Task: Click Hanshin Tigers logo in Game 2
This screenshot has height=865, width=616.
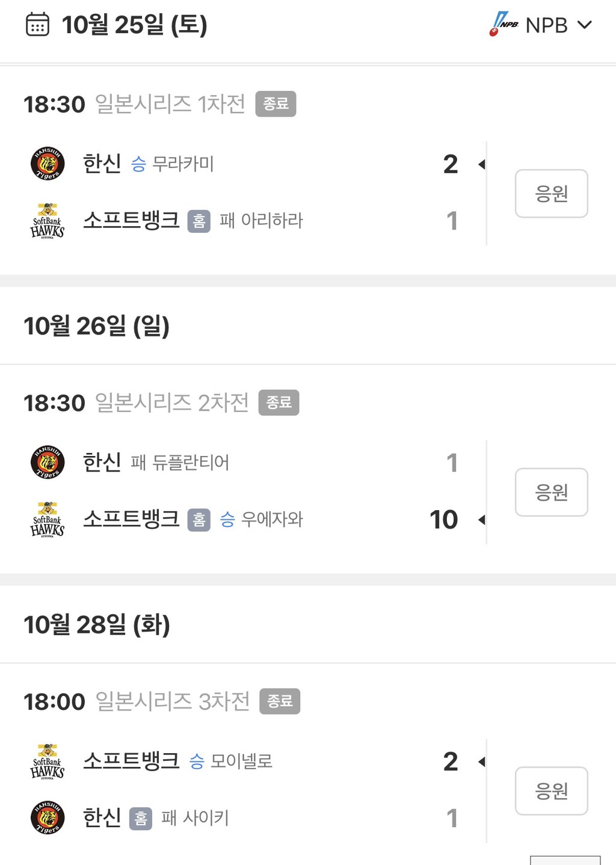Action: pyautogui.click(x=48, y=462)
